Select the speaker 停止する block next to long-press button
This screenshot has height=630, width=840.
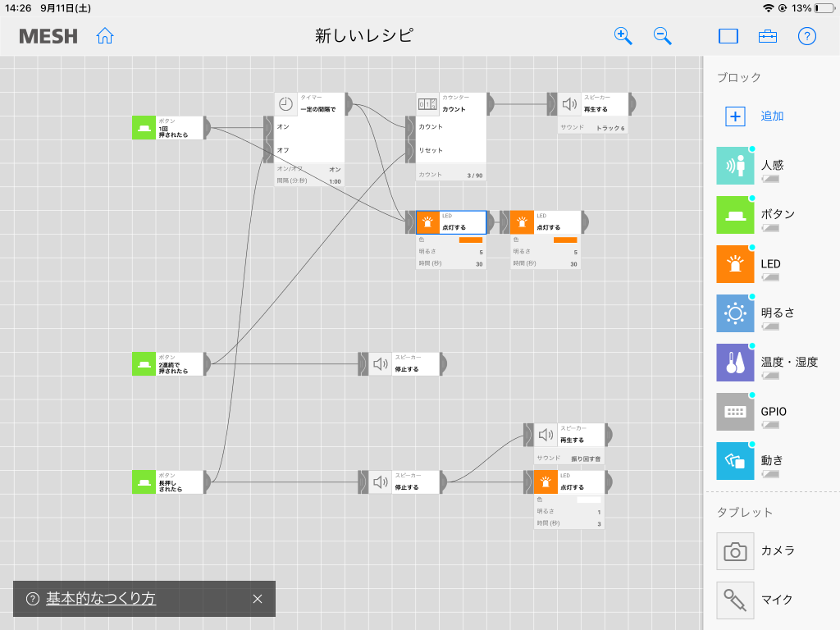point(404,482)
